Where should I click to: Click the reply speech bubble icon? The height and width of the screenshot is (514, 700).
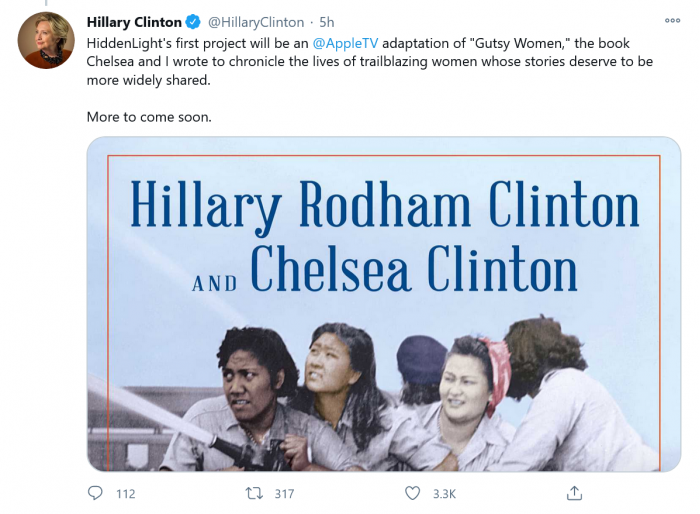[x=95, y=493]
